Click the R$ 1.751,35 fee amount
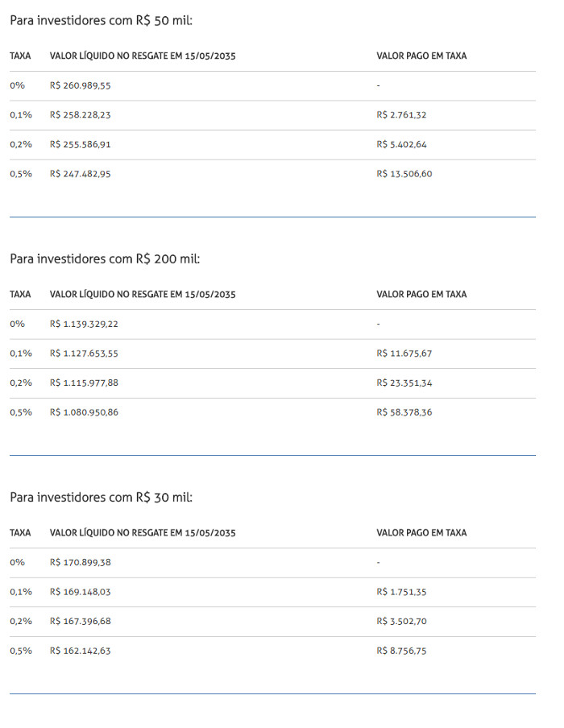 point(401,592)
